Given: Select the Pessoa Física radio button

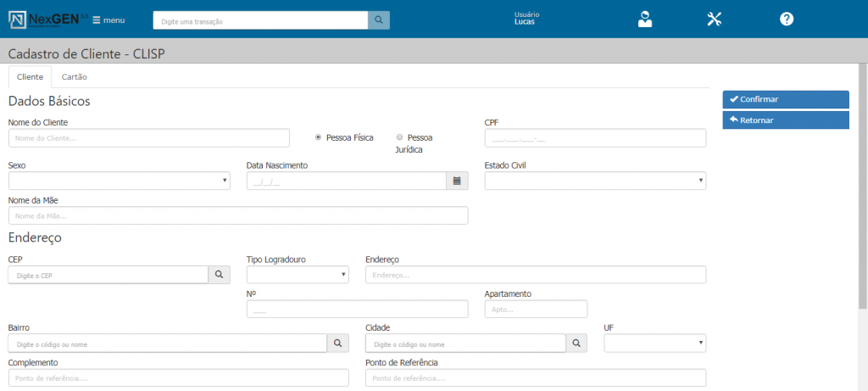Looking at the screenshot, I should (x=318, y=137).
